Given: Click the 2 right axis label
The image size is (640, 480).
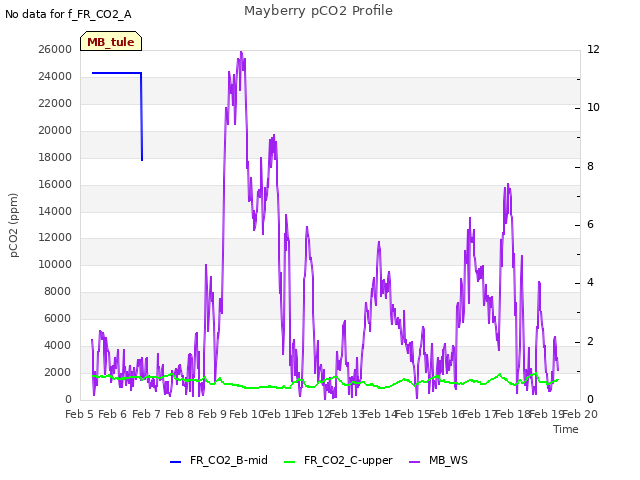Looking at the screenshot, I should [x=590, y=341].
